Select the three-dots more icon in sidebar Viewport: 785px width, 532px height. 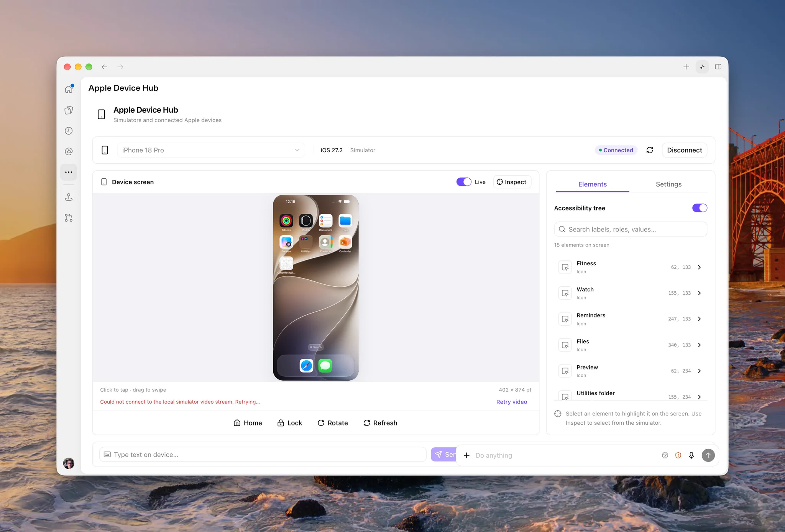[69, 172]
